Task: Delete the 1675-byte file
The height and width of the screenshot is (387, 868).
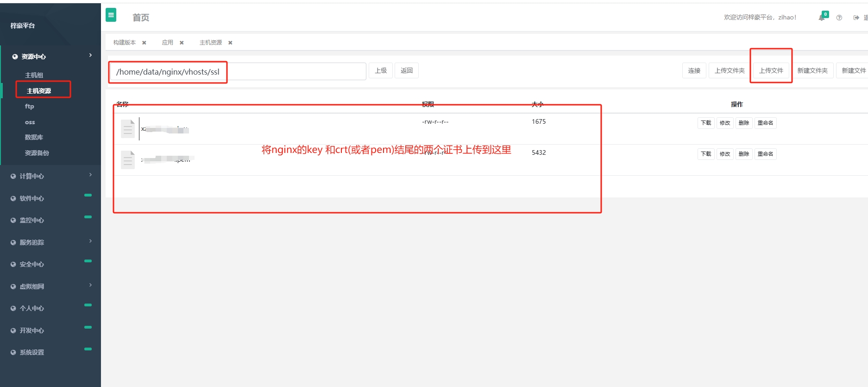Action: [x=744, y=123]
